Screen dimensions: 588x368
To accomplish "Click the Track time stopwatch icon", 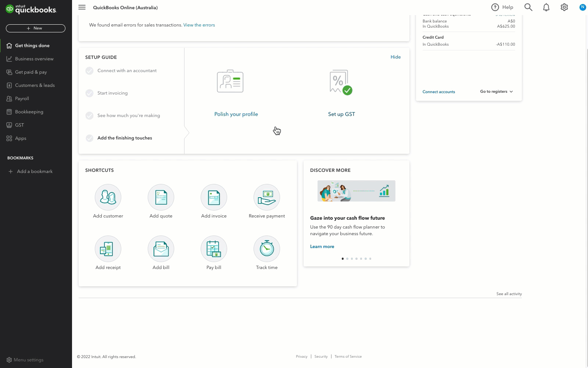I will 267,249.
